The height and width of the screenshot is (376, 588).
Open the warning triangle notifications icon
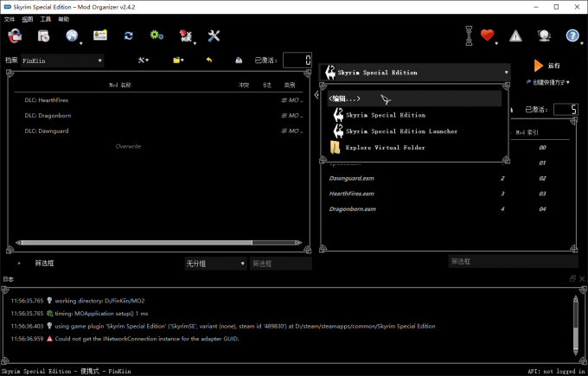[x=515, y=36]
